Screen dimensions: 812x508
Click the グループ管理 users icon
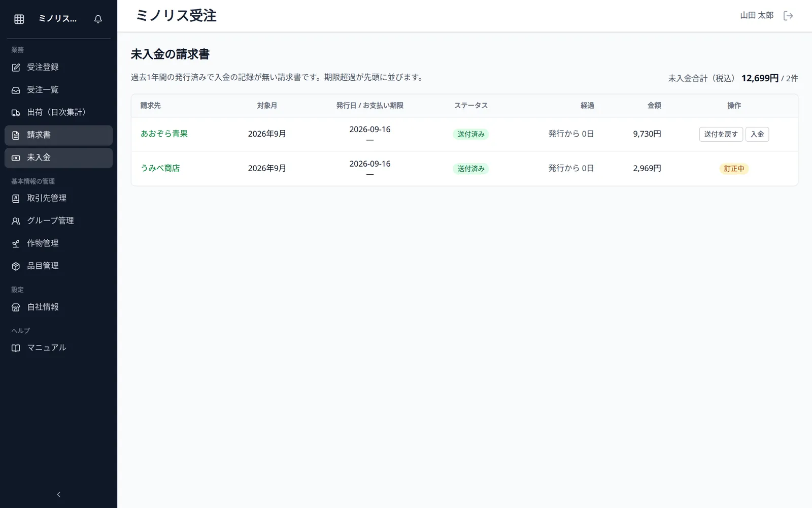[16, 221]
